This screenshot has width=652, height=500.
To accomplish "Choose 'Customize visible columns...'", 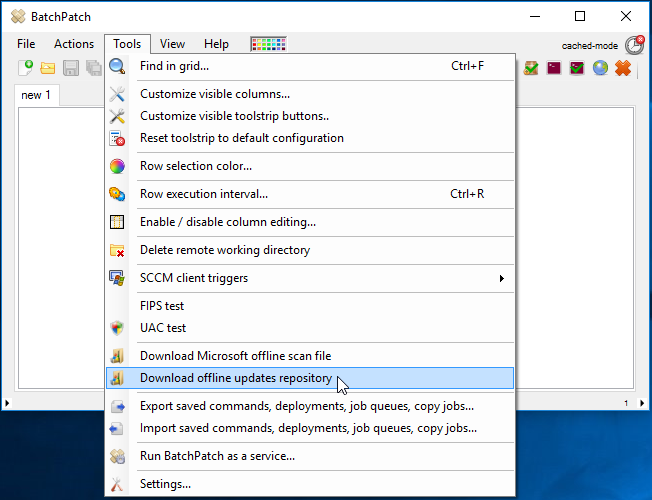I will coord(310,94).
